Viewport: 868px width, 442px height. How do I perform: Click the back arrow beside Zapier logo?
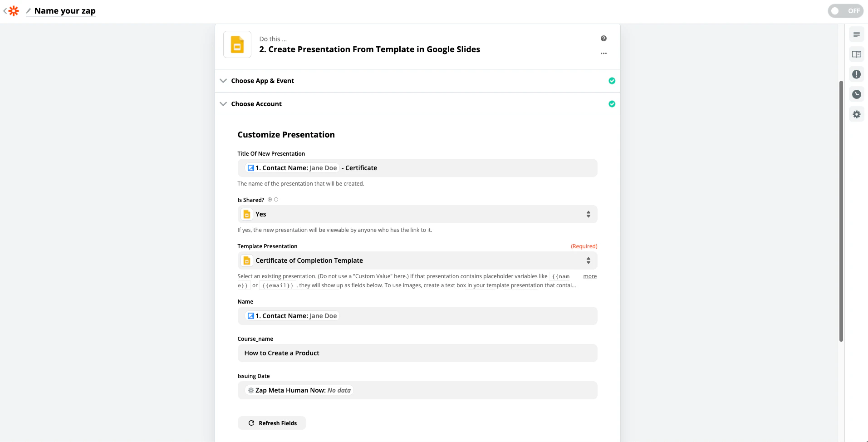tap(5, 11)
